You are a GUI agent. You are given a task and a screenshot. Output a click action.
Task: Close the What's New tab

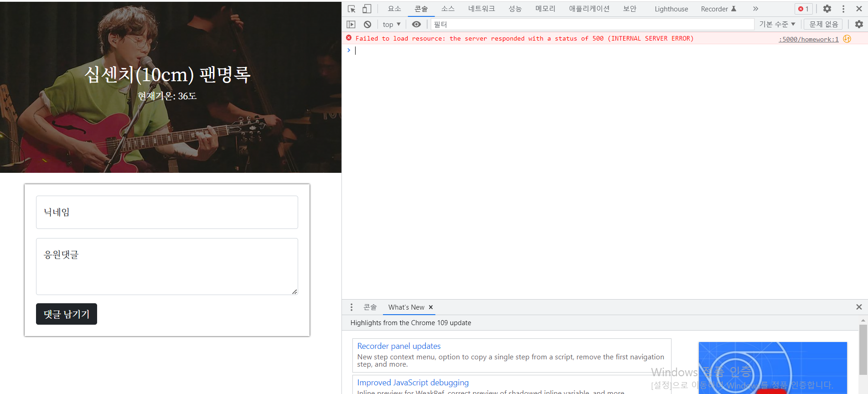431,307
